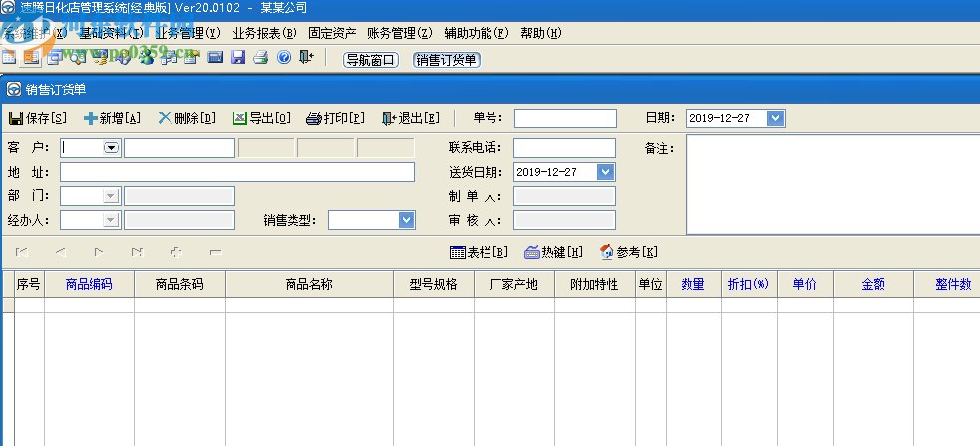Click the 商品编码 column header
This screenshot has width=980, height=446.
[x=90, y=284]
